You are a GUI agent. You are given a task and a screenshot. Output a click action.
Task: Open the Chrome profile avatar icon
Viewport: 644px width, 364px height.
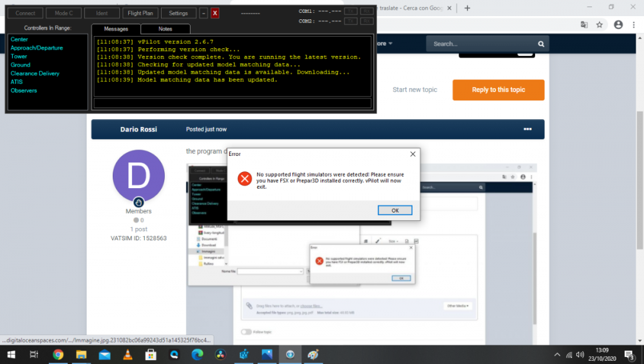tap(618, 24)
